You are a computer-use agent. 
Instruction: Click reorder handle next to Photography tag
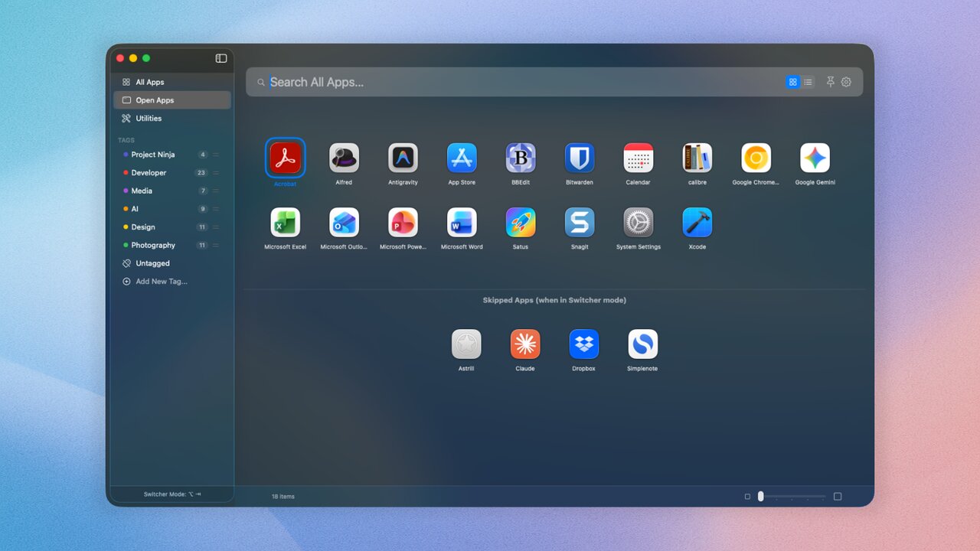point(216,245)
